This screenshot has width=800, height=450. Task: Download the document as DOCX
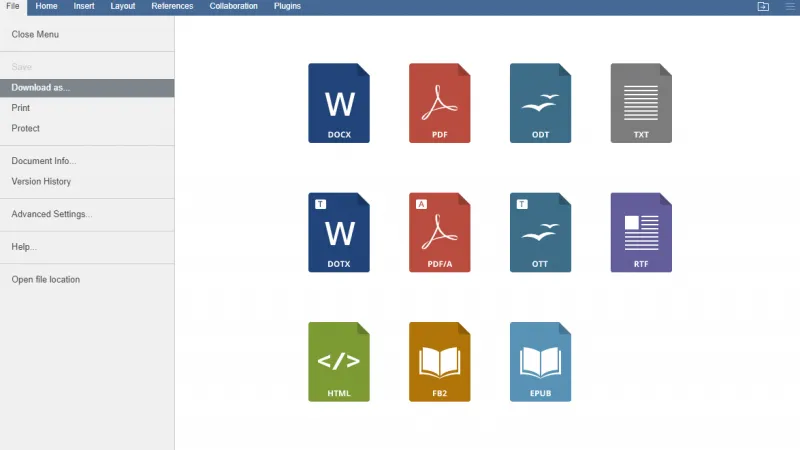[x=339, y=103]
